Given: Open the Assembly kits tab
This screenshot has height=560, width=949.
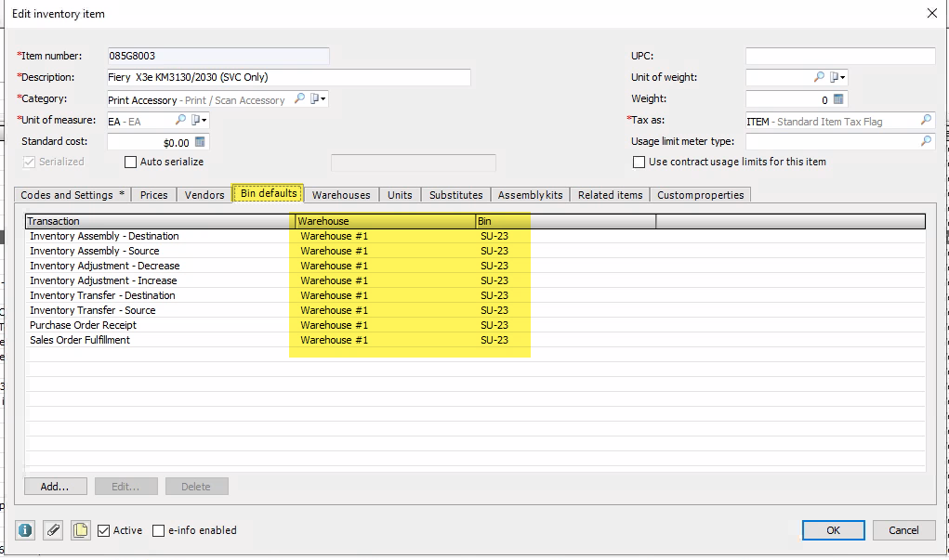Looking at the screenshot, I should [x=530, y=195].
